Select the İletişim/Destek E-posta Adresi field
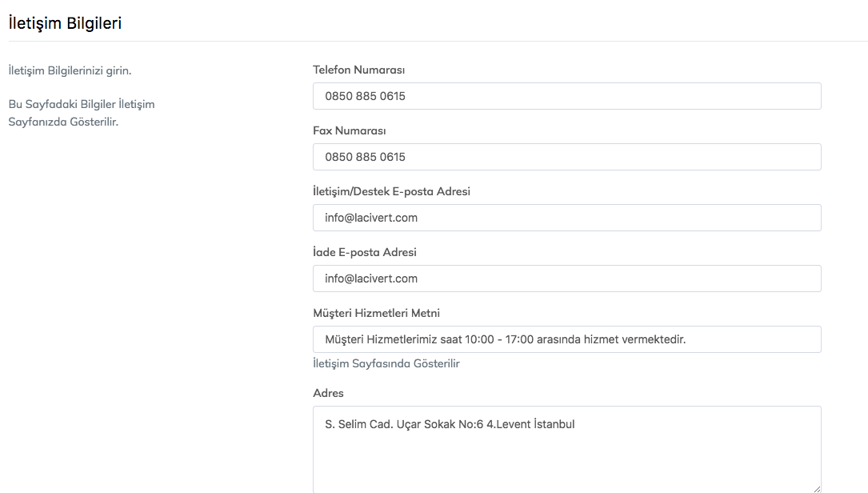This screenshot has width=868, height=493. tap(566, 218)
